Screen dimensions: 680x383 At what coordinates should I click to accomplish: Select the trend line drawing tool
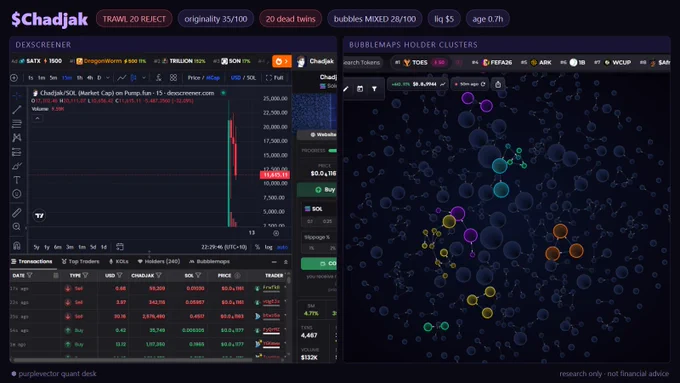pyautogui.click(x=16, y=110)
